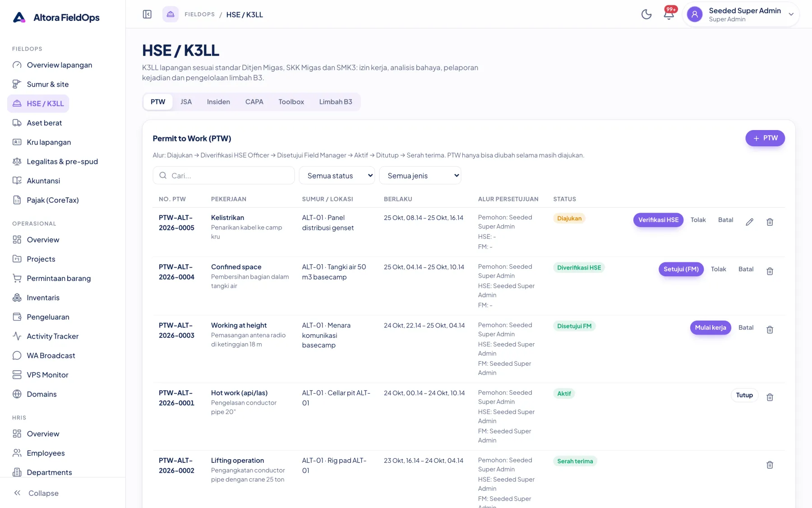Expand Semua status filter dropdown
This screenshot has height=508, width=812.
(x=337, y=176)
